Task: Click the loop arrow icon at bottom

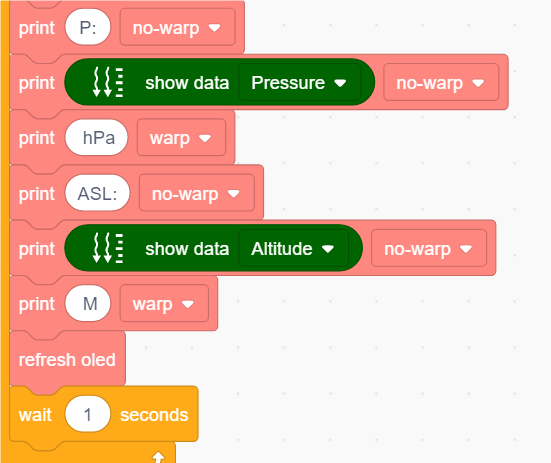Action: [158, 457]
